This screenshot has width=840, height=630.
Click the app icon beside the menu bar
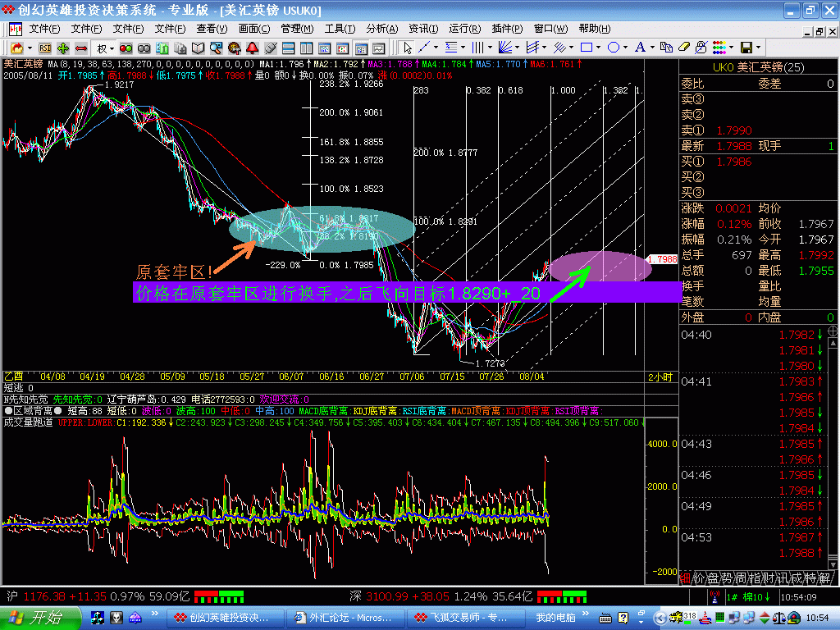point(16,29)
